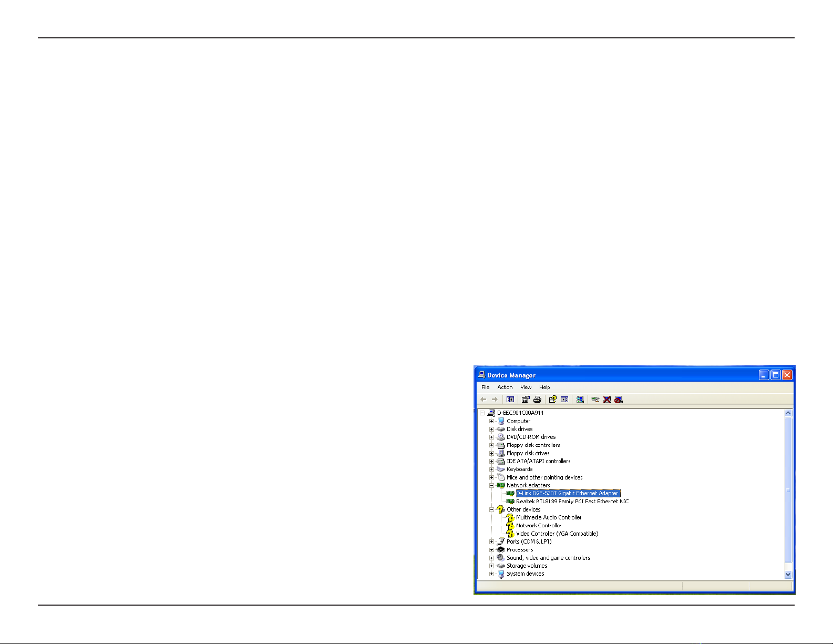Click the Keyboards category icon
Image resolution: width=833 pixels, height=644 pixels.
pos(501,469)
